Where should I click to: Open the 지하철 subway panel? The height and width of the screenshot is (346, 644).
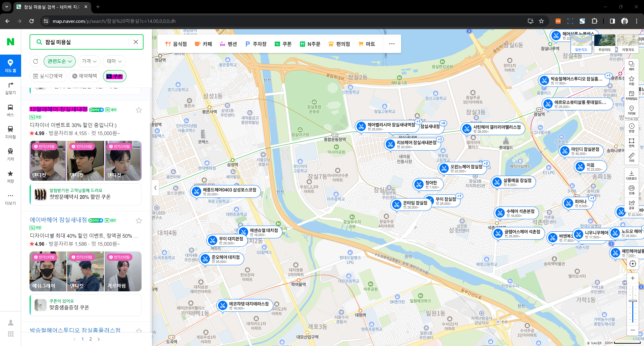(x=10, y=132)
